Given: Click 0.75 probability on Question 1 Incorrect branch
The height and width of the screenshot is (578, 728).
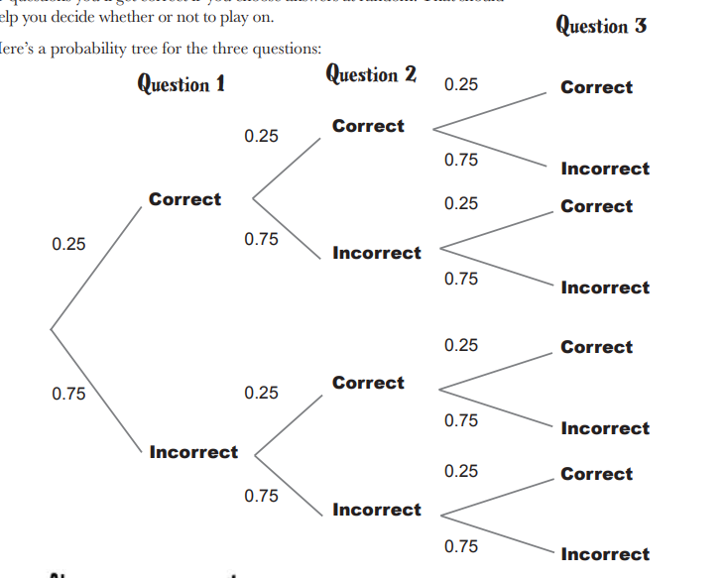Looking at the screenshot, I should point(68,394).
